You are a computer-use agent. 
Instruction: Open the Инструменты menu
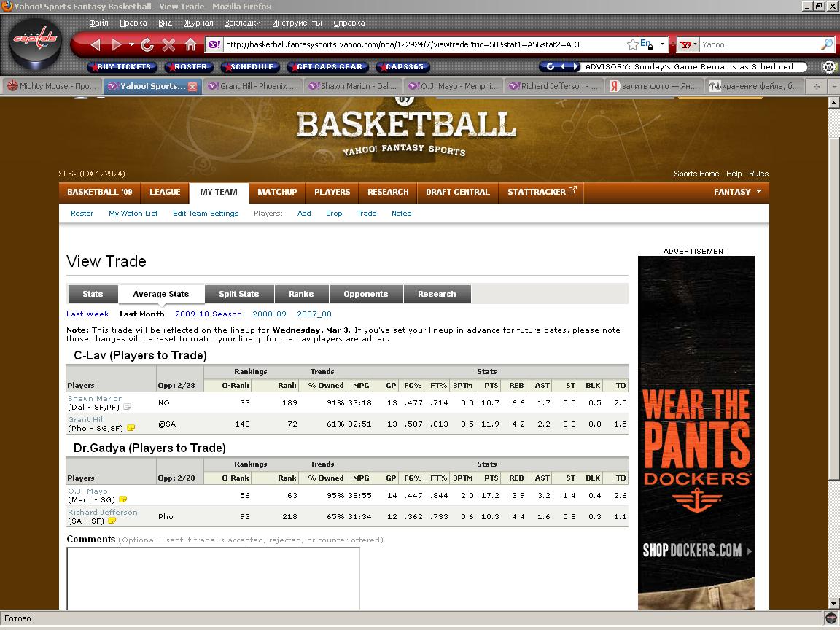click(x=297, y=23)
